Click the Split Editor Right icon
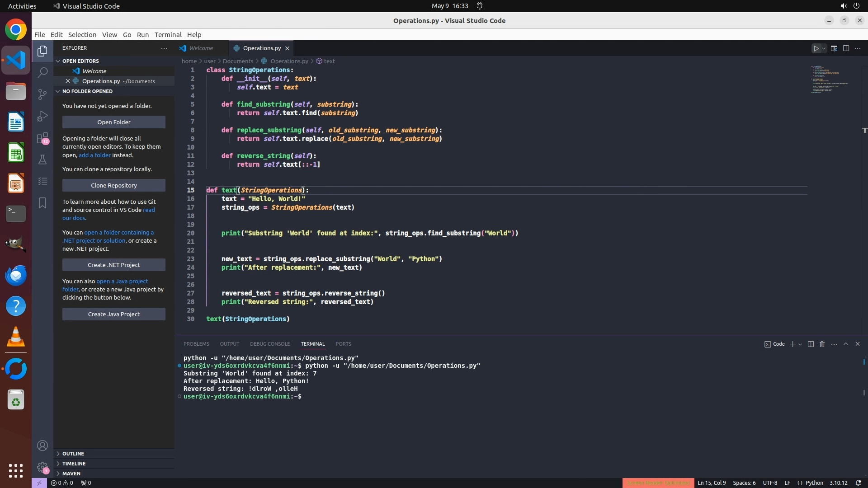This screenshot has width=868, height=488. click(x=846, y=48)
